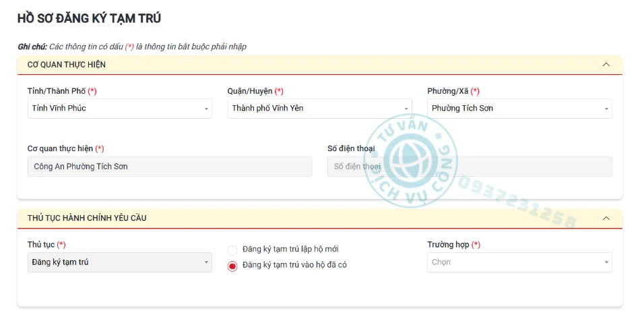The image size is (644, 319).
Task: Click the arrow beside Phường Tích Sơn
Action: (x=606, y=109)
